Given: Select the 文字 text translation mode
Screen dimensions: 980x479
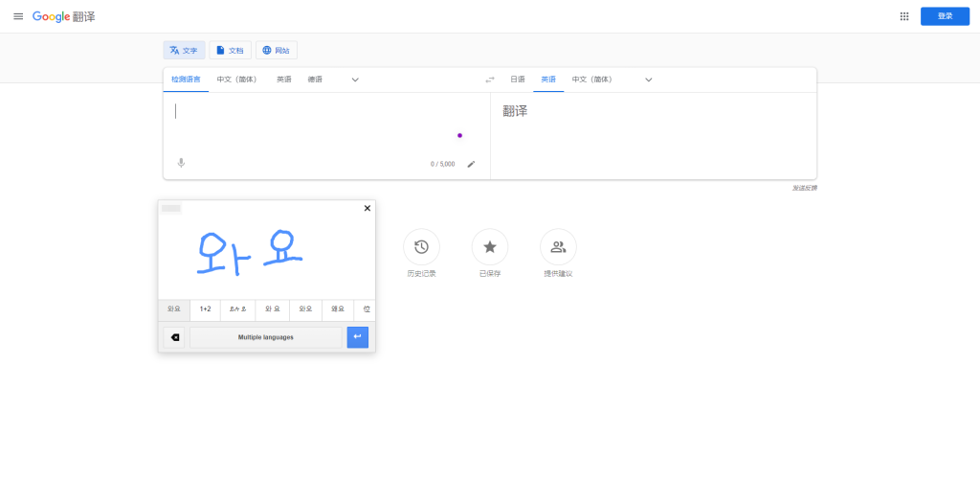Looking at the screenshot, I should tap(185, 50).
